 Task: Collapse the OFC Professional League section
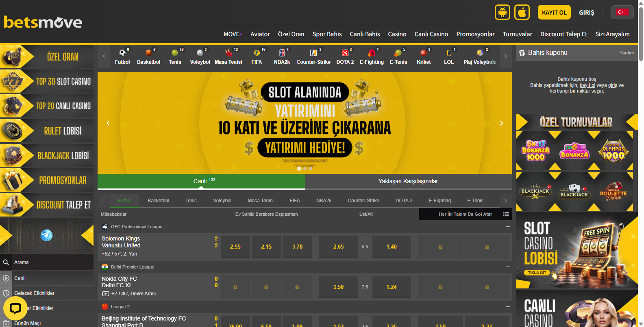507,227
